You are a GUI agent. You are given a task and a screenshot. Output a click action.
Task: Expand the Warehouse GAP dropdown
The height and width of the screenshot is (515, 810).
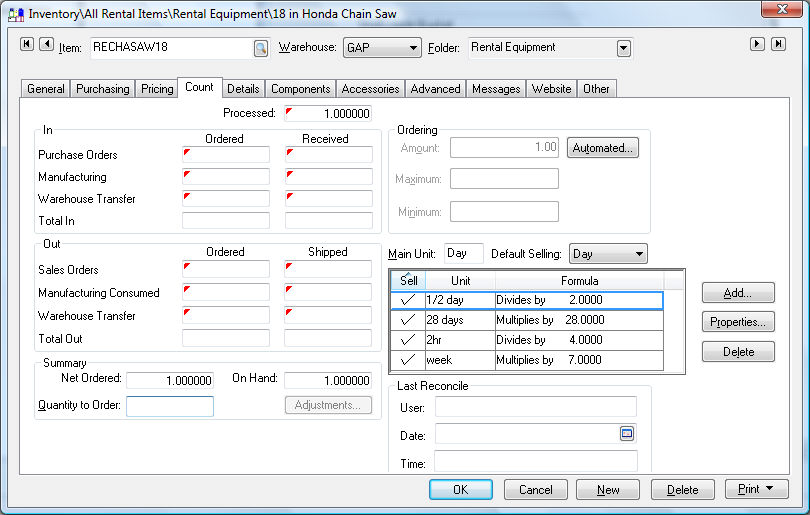click(413, 48)
